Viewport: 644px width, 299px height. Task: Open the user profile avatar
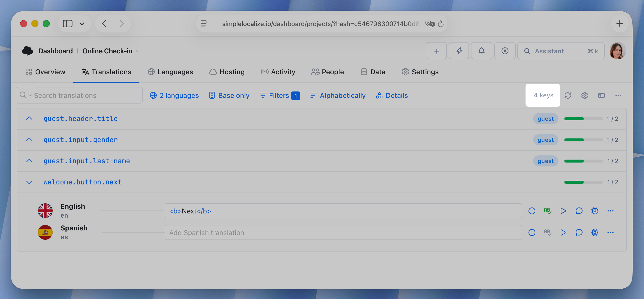click(x=617, y=51)
